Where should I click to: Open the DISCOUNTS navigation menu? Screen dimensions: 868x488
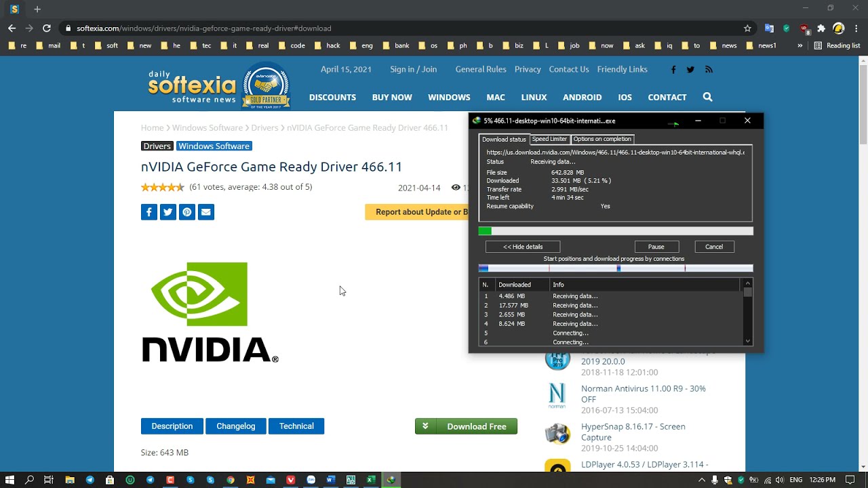pyautogui.click(x=332, y=97)
